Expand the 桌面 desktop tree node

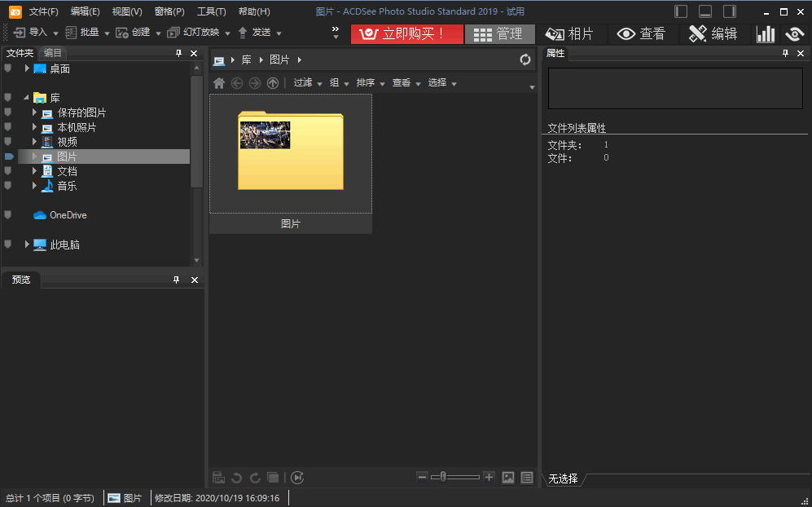point(27,68)
